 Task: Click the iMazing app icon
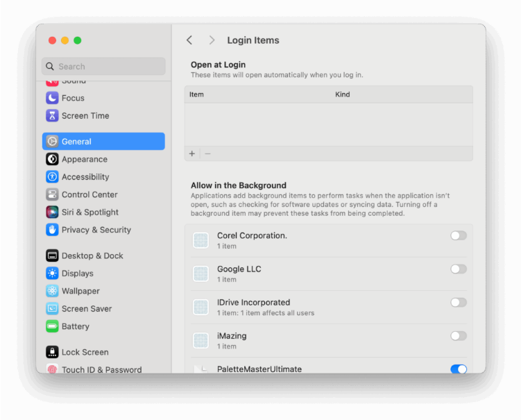(200, 341)
